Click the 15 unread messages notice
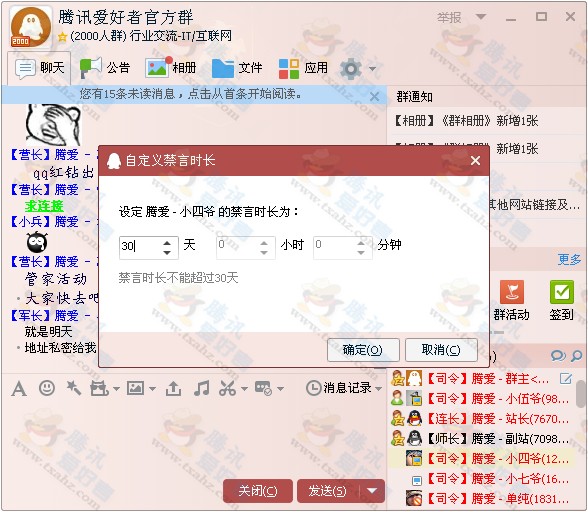The image size is (588, 512). point(190,94)
